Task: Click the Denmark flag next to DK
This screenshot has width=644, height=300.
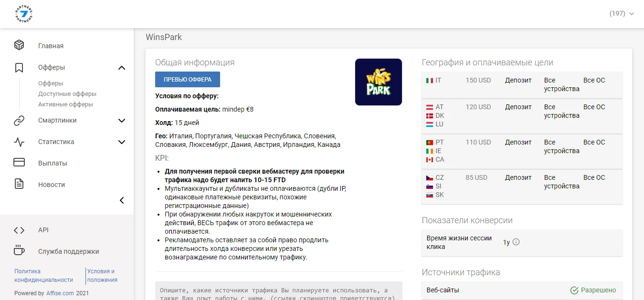Action: point(430,115)
